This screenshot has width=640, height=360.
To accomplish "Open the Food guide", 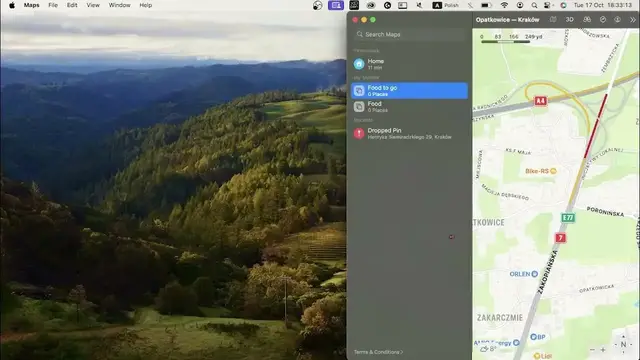I will tap(409, 107).
